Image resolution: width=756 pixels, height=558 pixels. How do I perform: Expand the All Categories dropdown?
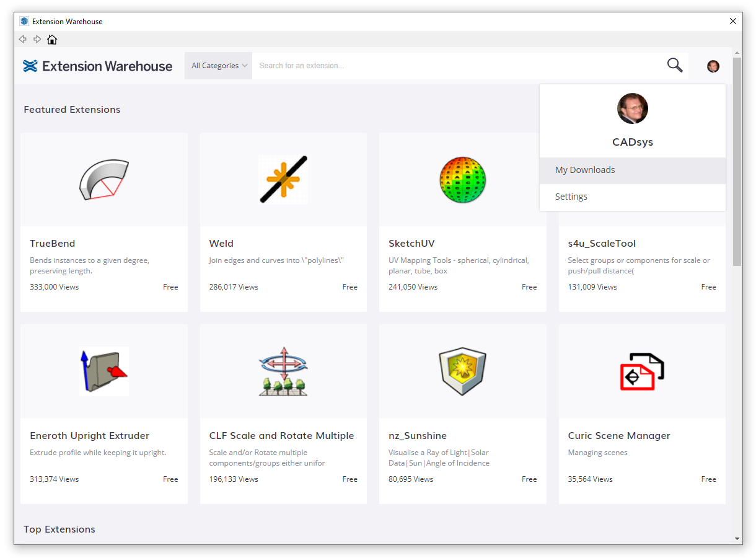[219, 66]
